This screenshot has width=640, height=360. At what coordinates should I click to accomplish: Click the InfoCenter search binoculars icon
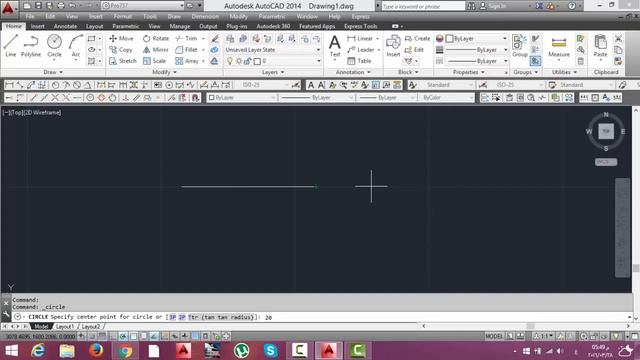coord(471,6)
